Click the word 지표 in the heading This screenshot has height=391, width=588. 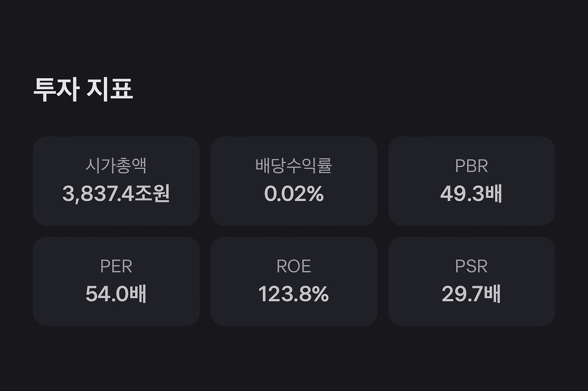109,90
